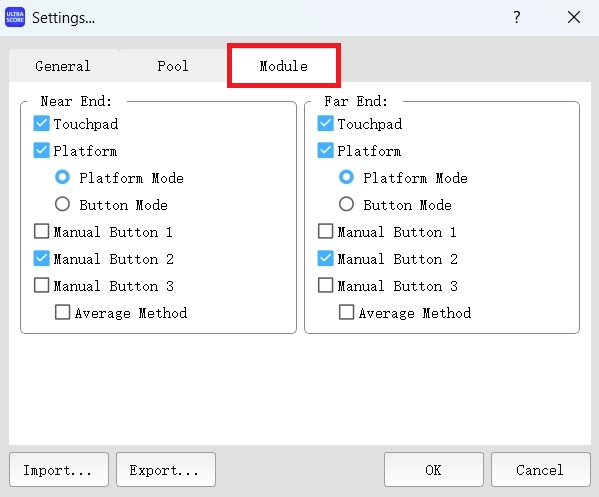Disable Near End Manual Button 2

42,258
